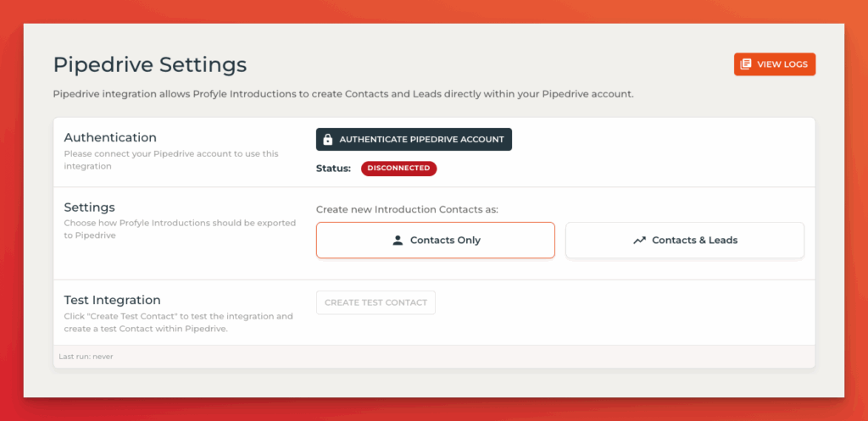Click the trending arrow icon for Leads
Screen dimensions: 868x421
[x=639, y=240]
